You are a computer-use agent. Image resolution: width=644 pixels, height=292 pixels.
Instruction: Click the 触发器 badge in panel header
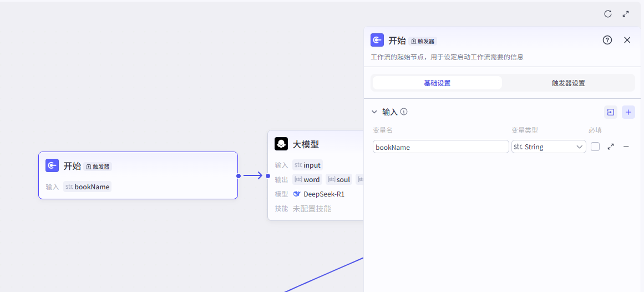(423, 41)
